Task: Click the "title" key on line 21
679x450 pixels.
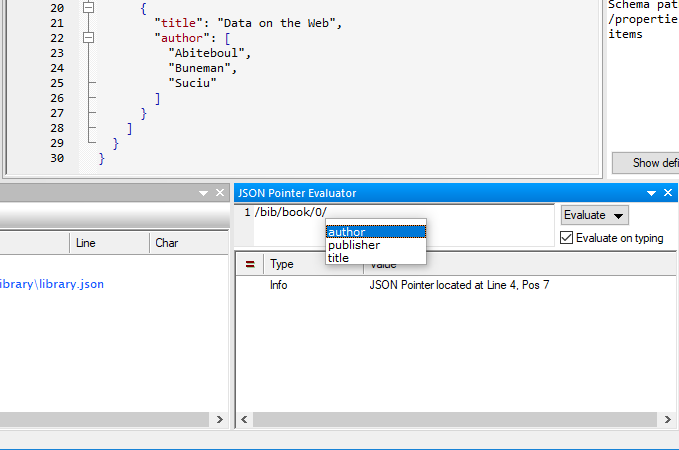Action: [178, 23]
